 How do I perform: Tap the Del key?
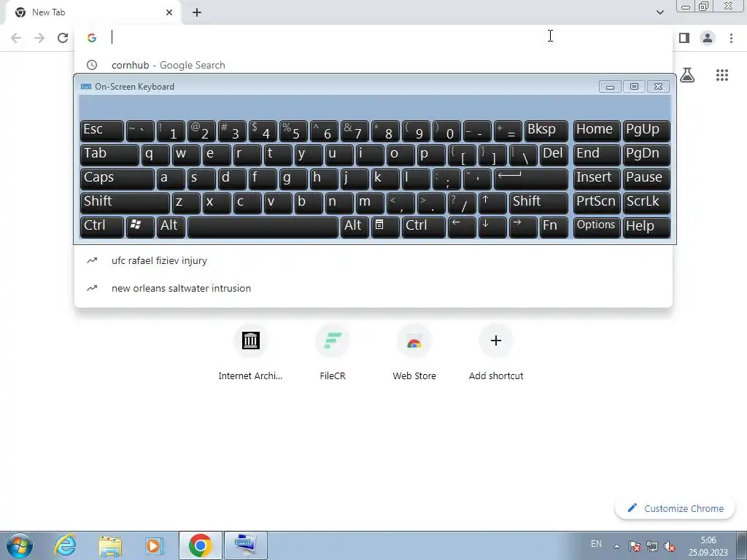[554, 155]
